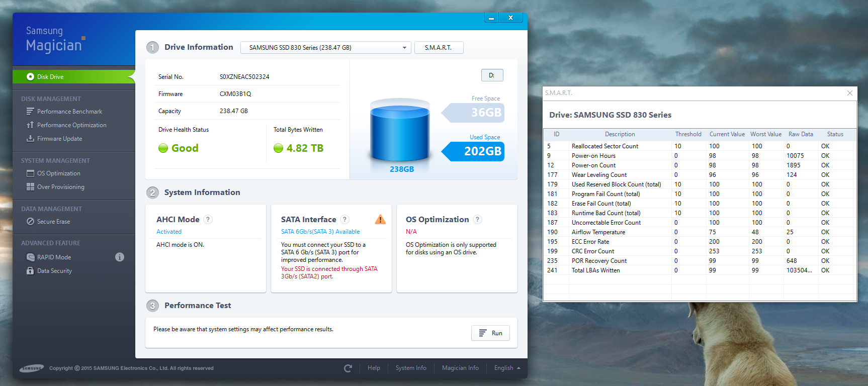The image size is (868, 386).
Task: Click the Current Value column header
Action: pos(727,134)
